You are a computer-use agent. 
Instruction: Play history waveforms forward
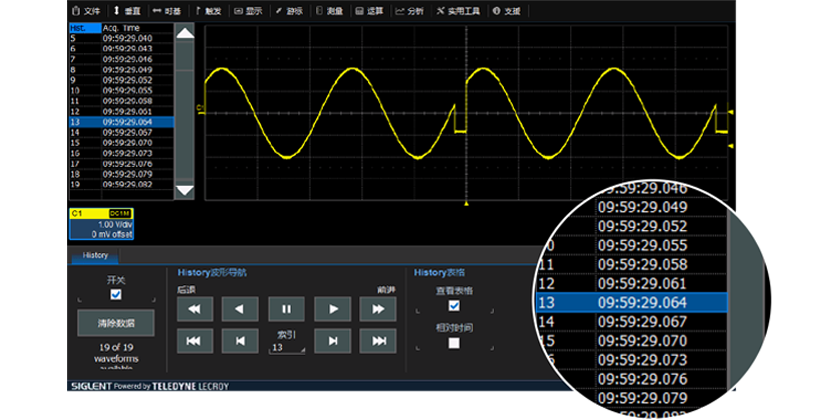[x=332, y=309]
